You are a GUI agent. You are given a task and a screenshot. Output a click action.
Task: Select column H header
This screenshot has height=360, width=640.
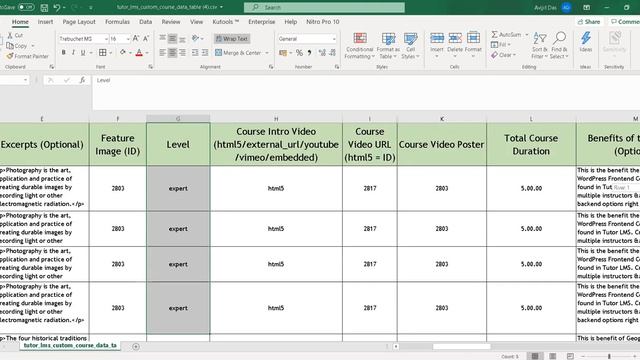(276, 119)
